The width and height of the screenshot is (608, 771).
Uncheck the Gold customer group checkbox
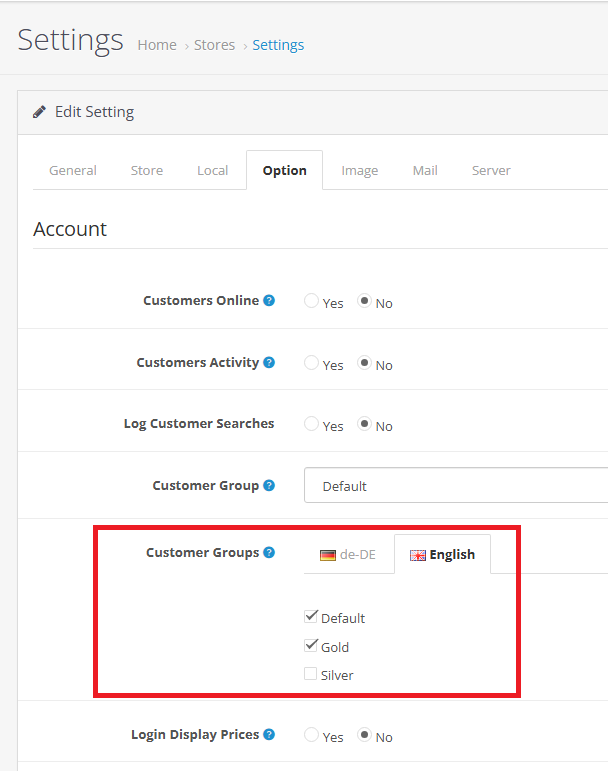311,646
